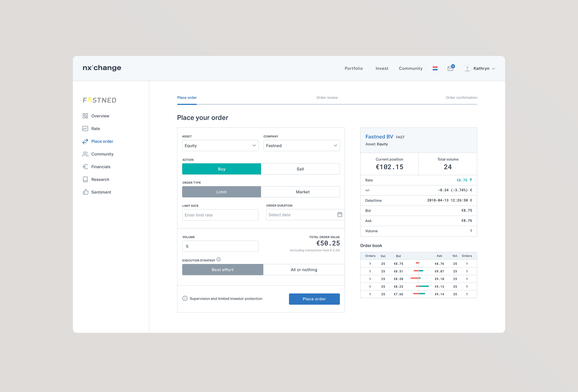Click the Order book heading

(x=371, y=246)
